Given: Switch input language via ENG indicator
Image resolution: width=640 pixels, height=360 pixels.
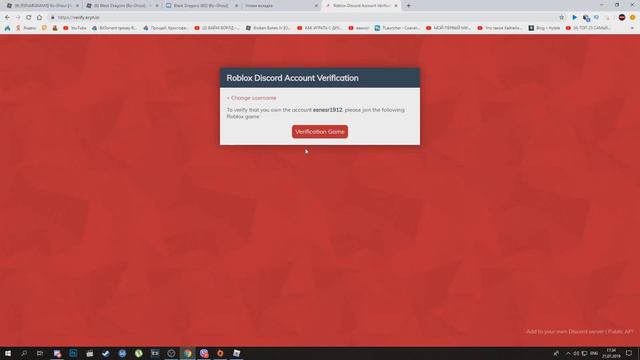Looking at the screenshot, I should 594,353.
